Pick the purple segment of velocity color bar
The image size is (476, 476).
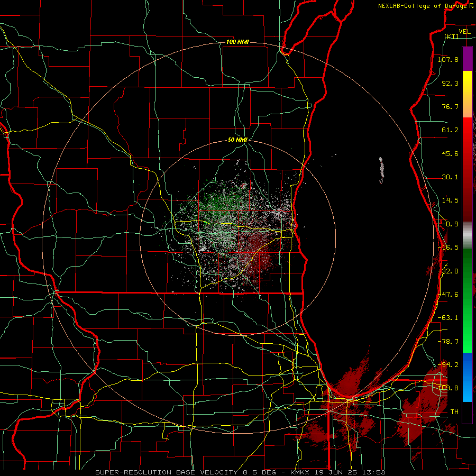pyautogui.click(x=467, y=59)
